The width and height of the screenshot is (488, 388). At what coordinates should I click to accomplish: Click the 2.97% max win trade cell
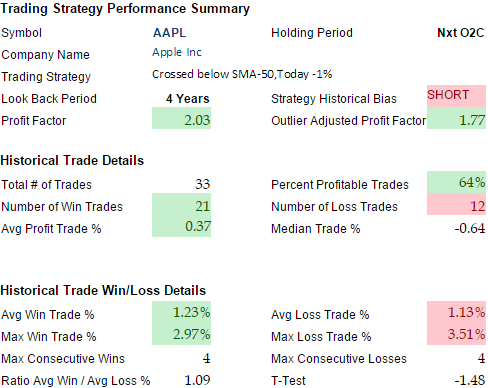click(x=181, y=334)
